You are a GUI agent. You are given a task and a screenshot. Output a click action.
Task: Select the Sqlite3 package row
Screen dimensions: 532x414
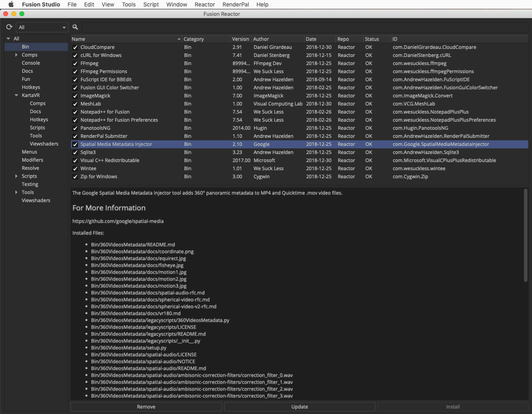click(299, 152)
